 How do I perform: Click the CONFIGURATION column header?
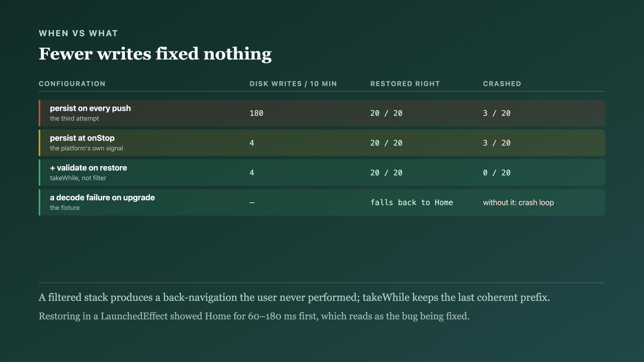(x=72, y=84)
